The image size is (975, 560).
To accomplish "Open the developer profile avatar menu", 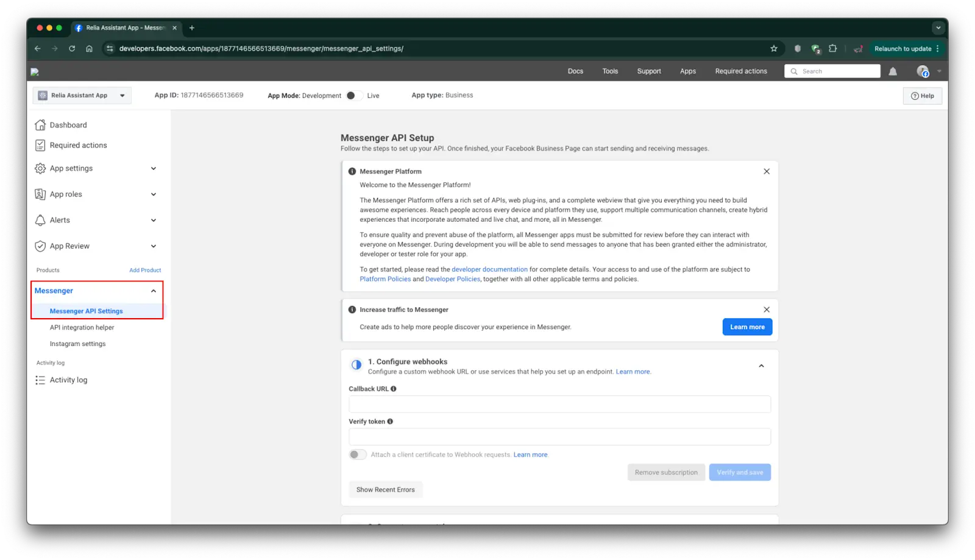I will 922,71.
